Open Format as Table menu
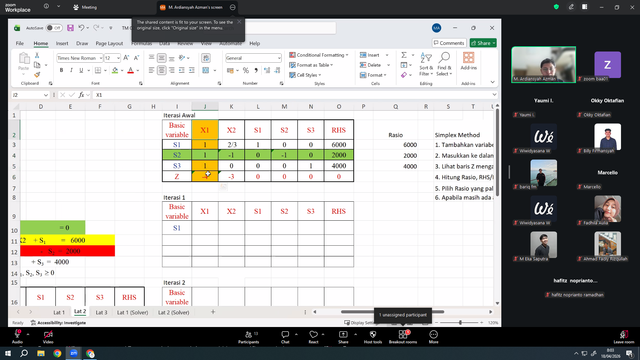This screenshot has height=360, width=640. click(311, 65)
